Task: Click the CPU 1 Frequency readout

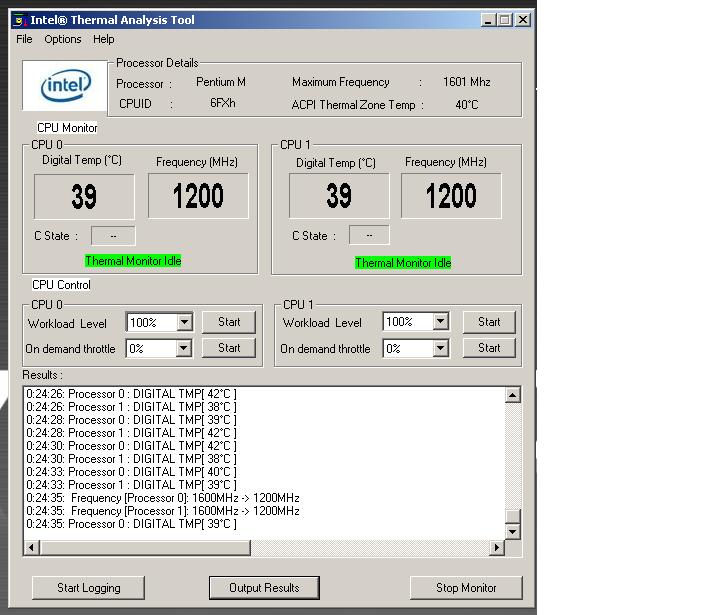Action: pos(451,196)
